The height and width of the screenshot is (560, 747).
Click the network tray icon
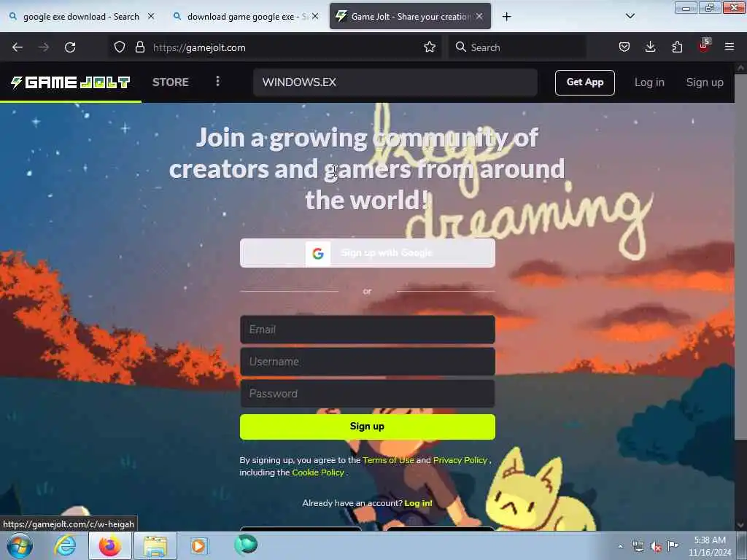(638, 546)
